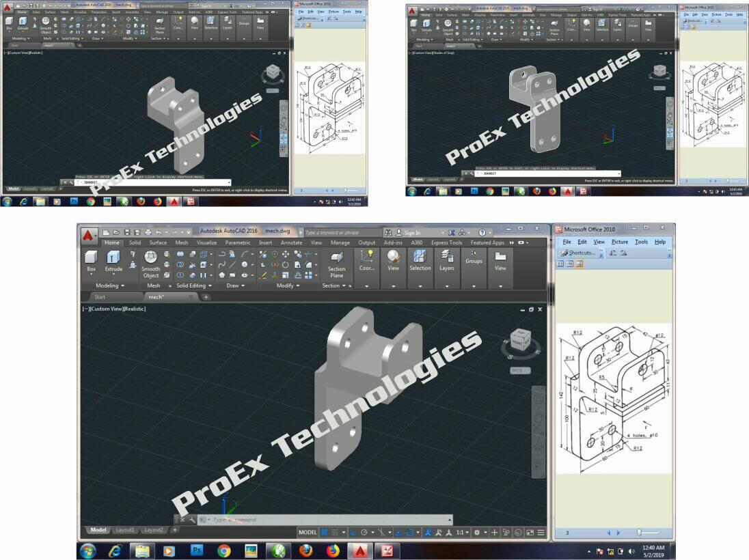
Task: Choose the Extrude tool in the large AutoCAD ribbon
Action: click(113, 261)
